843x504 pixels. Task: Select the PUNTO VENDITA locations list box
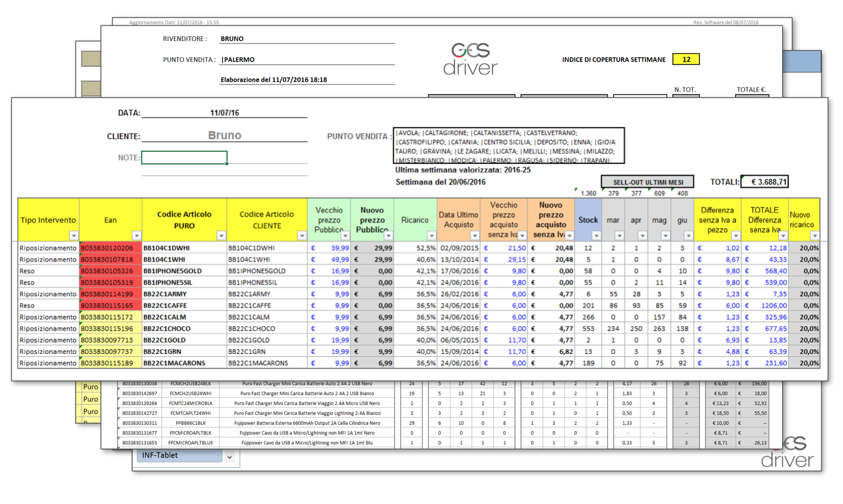click(x=508, y=145)
